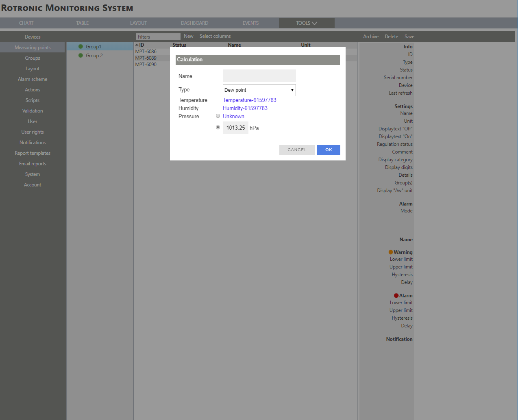Click Select columns
The height and width of the screenshot is (420, 518).
[215, 36]
